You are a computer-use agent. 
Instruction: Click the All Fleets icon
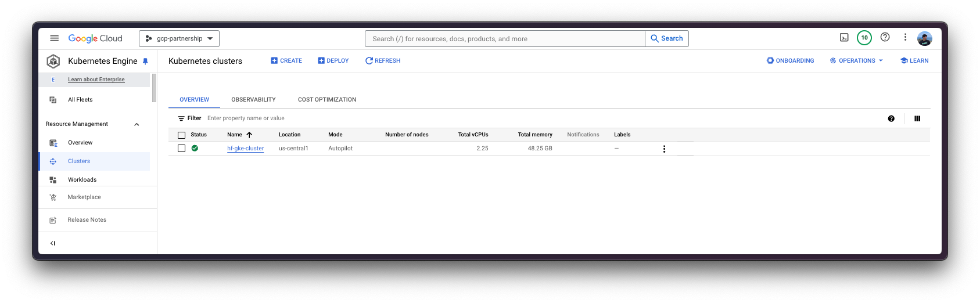tap(53, 100)
